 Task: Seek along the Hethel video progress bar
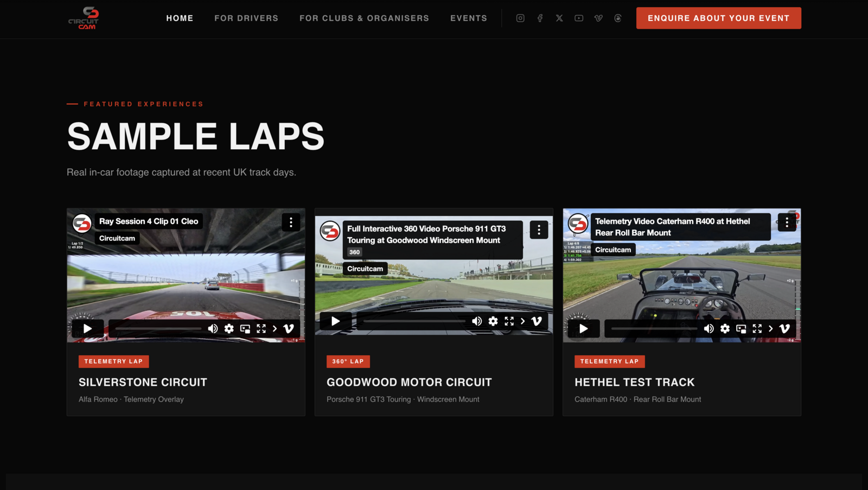pos(654,328)
